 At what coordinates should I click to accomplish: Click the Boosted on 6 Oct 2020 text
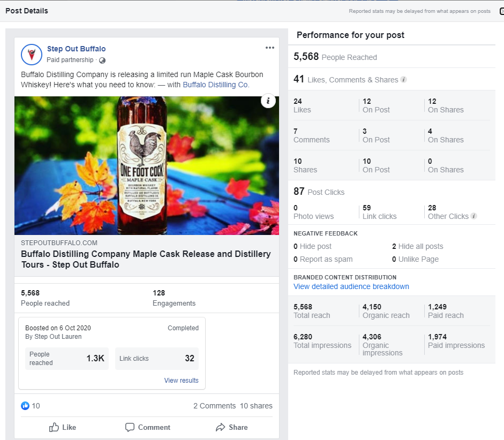click(x=58, y=328)
